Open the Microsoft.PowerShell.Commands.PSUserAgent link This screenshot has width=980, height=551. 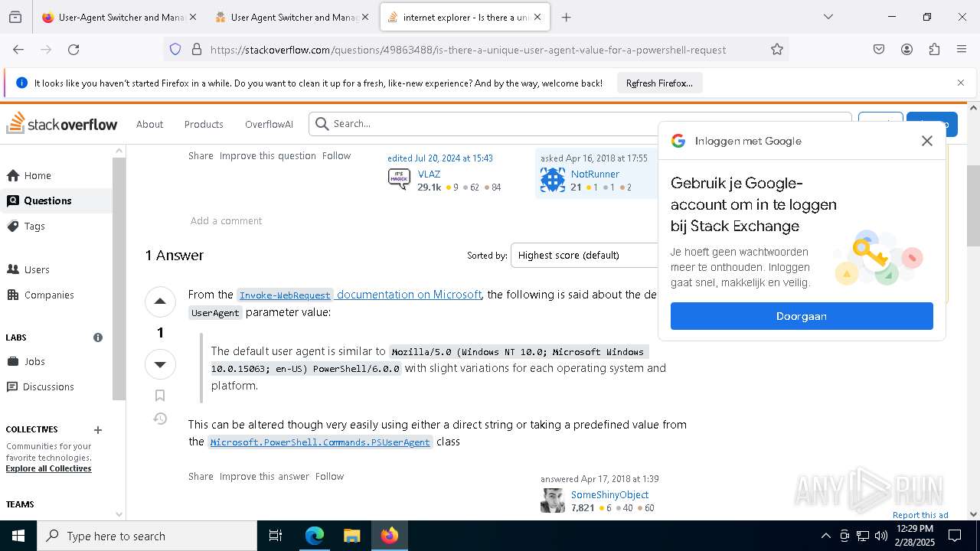pos(320,442)
